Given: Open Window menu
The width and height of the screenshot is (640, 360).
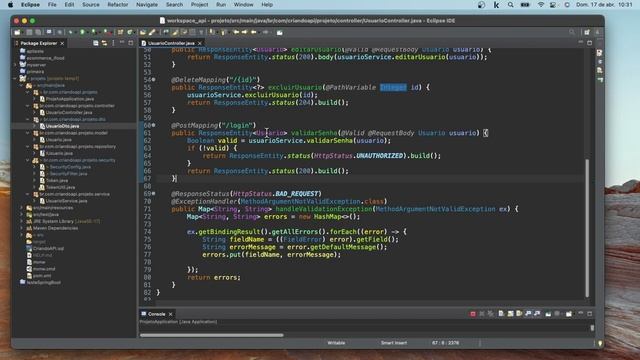Looking at the screenshot, I should [243, 4].
